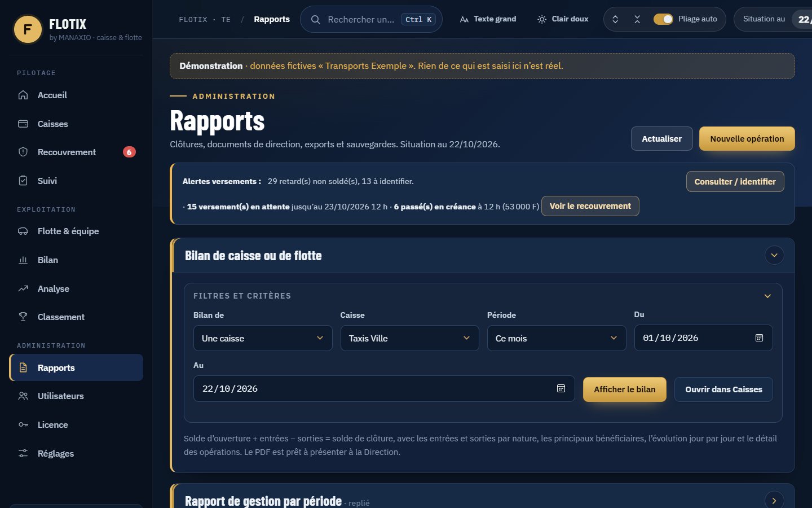Open the Bilan de dropdown

pyautogui.click(x=263, y=338)
